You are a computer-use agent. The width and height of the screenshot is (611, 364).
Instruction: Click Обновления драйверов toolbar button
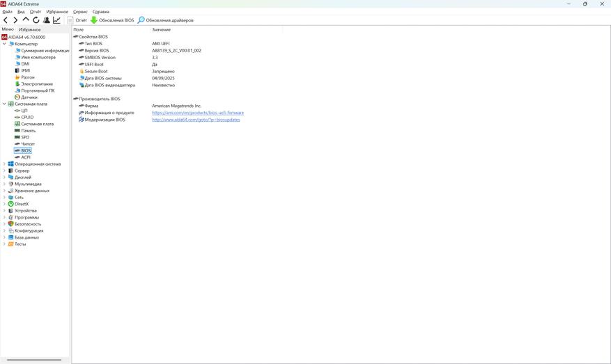(166, 20)
